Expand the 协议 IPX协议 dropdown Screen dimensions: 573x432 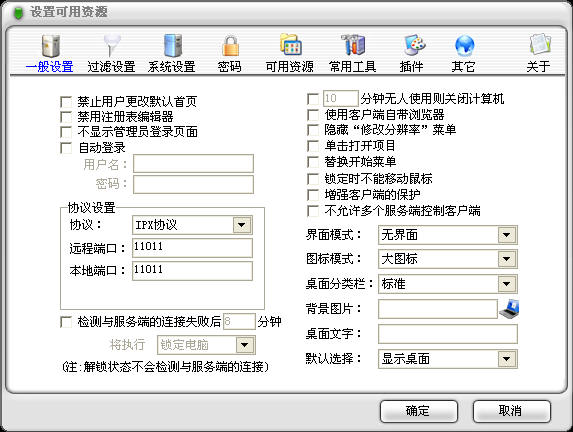(242, 225)
